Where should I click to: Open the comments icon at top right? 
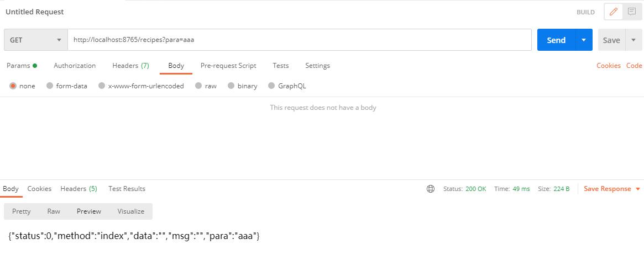(631, 12)
